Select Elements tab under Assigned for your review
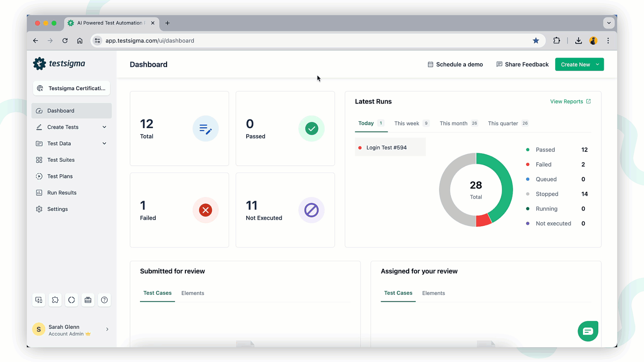Screen dimensions: 644x362 (x=433, y=293)
